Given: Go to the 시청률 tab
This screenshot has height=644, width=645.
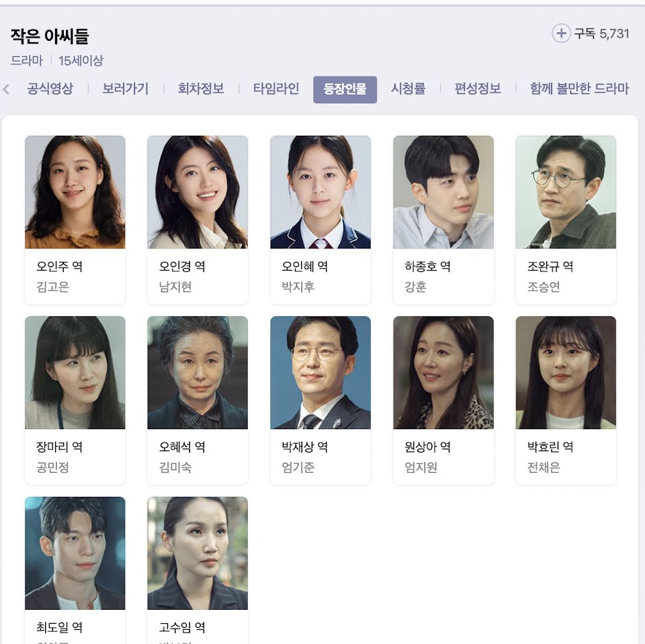Looking at the screenshot, I should click(408, 89).
